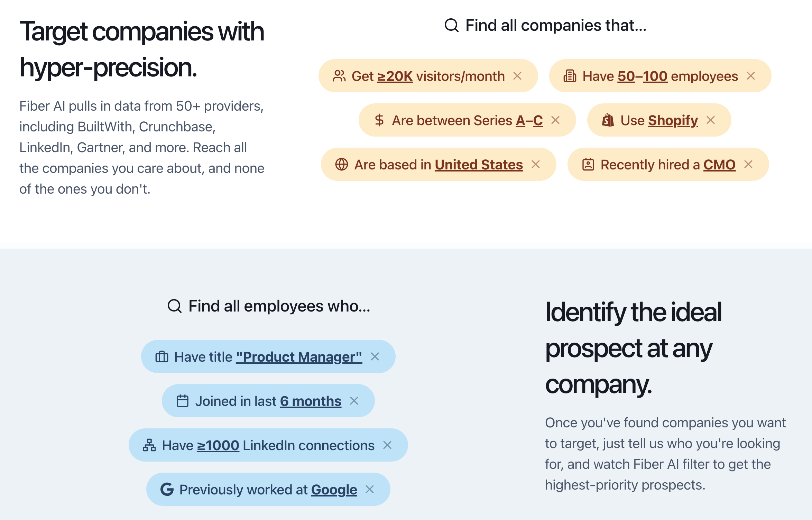Click the Google logo icon
The width and height of the screenshot is (812, 520).
click(167, 490)
